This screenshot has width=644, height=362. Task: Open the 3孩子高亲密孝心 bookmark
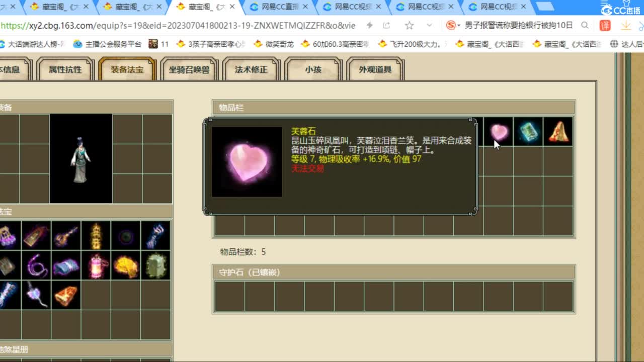coord(211,44)
